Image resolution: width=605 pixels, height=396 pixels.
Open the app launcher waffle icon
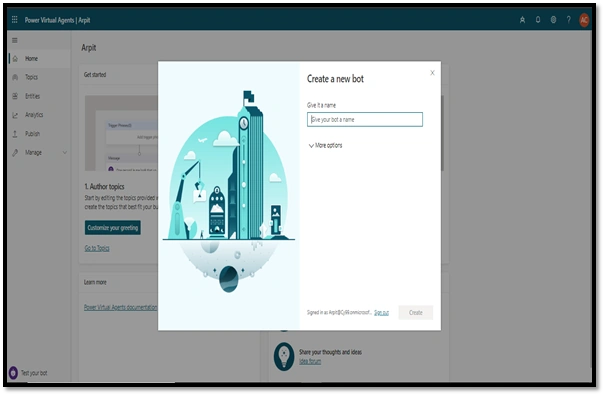(15, 19)
